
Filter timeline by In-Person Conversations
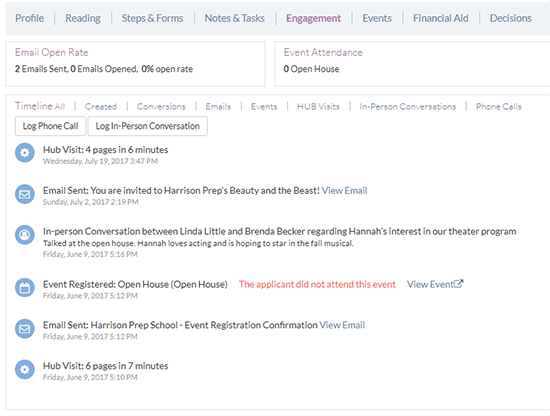(408, 107)
